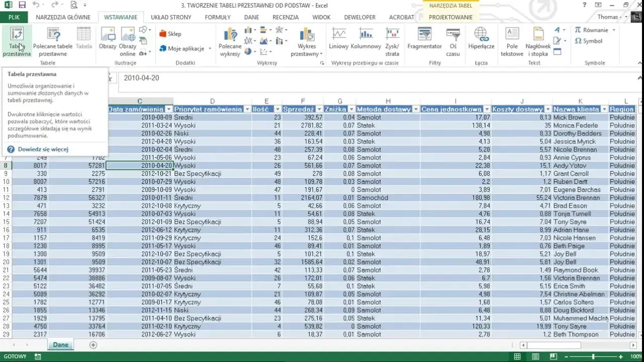Switch to the FORMUŁY ribbon tab
This screenshot has width=644, height=362.
(218, 17)
